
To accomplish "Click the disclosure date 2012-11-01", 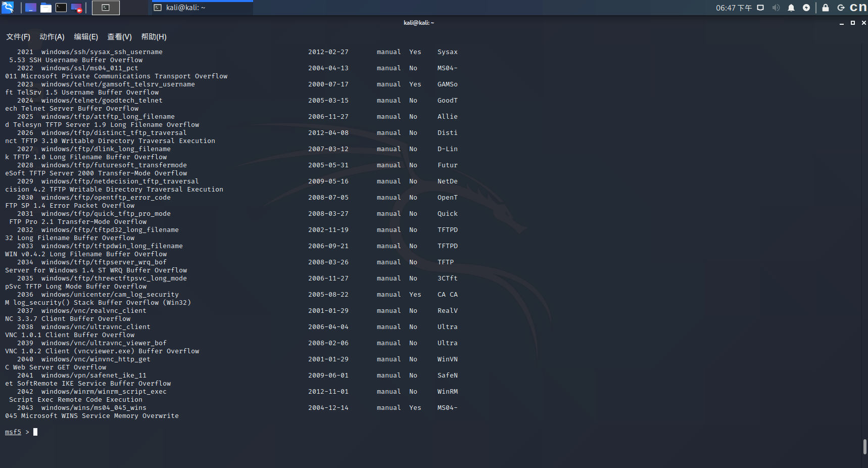I will (x=328, y=392).
